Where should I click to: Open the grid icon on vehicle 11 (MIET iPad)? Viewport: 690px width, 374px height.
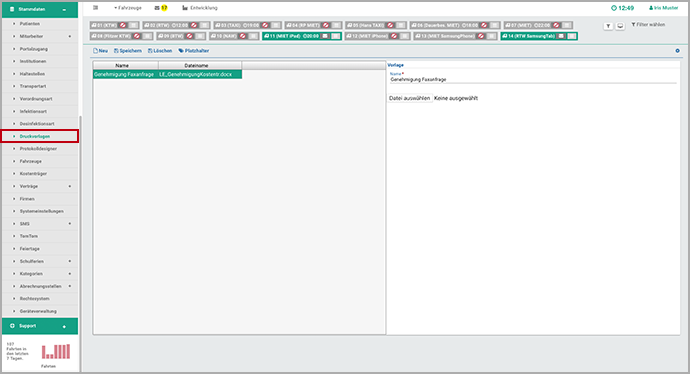(336, 36)
